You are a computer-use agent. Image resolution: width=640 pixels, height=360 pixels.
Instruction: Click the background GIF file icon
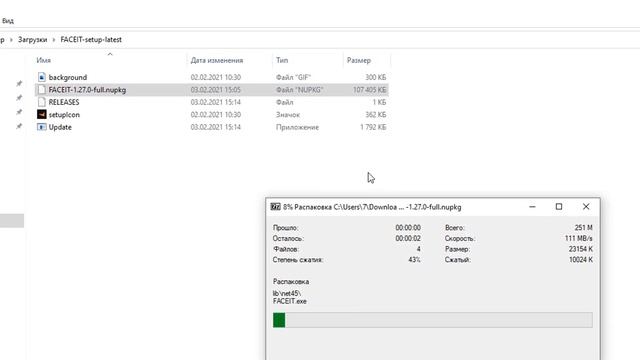click(42, 77)
